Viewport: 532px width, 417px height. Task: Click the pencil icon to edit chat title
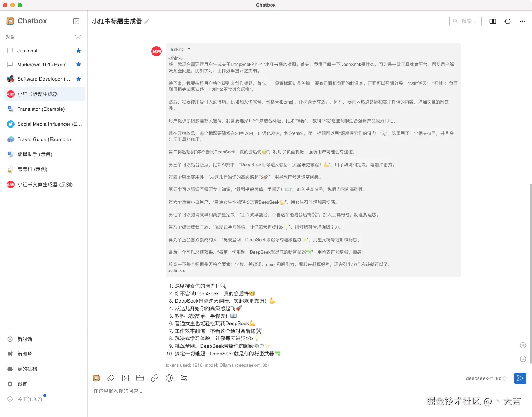(x=147, y=21)
